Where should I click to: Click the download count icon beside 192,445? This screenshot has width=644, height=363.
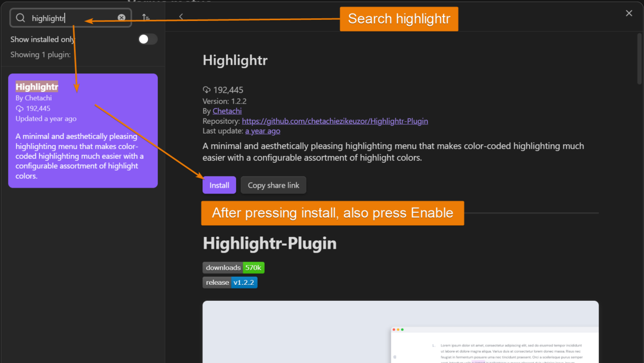click(x=207, y=90)
